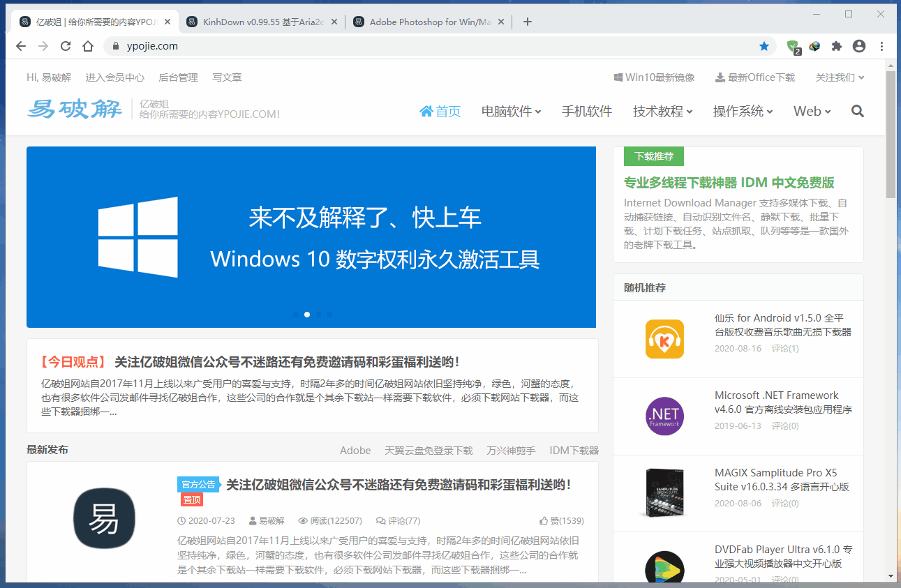
Task: Expand the 技术教程 dropdown menu
Action: coord(662,111)
